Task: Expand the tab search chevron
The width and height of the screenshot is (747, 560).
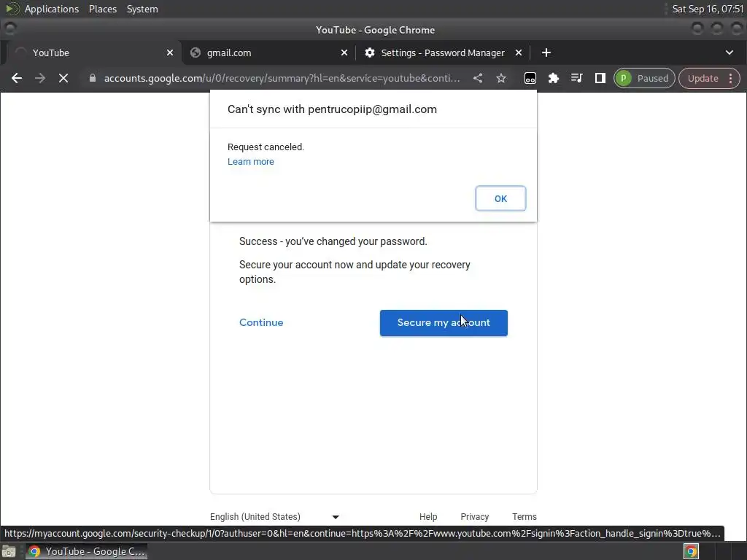Action: [729, 52]
